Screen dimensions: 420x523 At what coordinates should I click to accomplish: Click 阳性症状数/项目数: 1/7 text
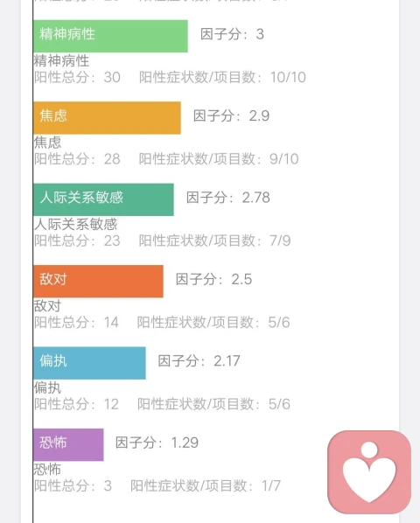206,486
